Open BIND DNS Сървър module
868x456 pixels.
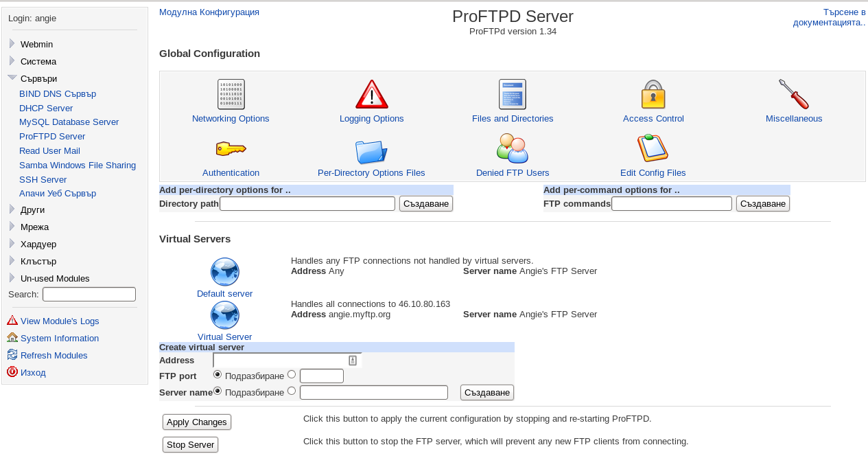click(x=58, y=93)
